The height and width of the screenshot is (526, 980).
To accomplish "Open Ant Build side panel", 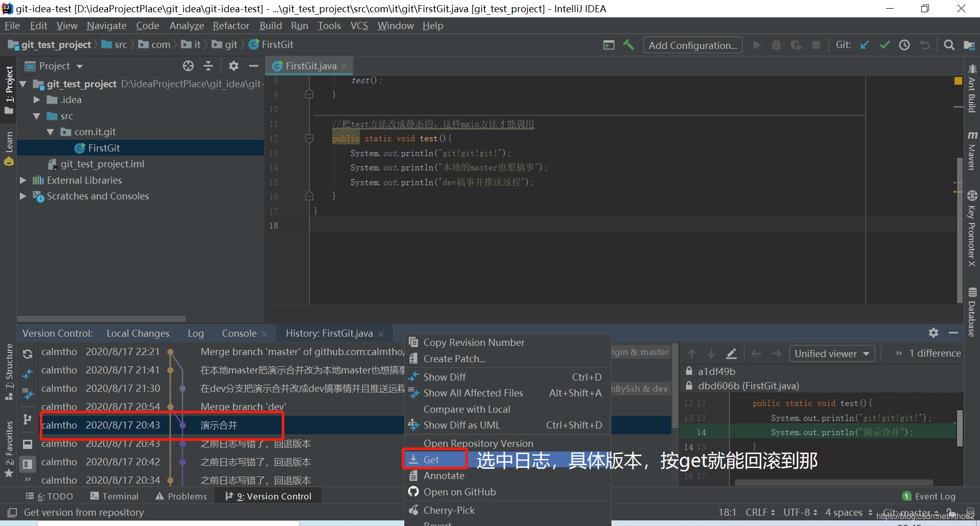I will coord(972,89).
